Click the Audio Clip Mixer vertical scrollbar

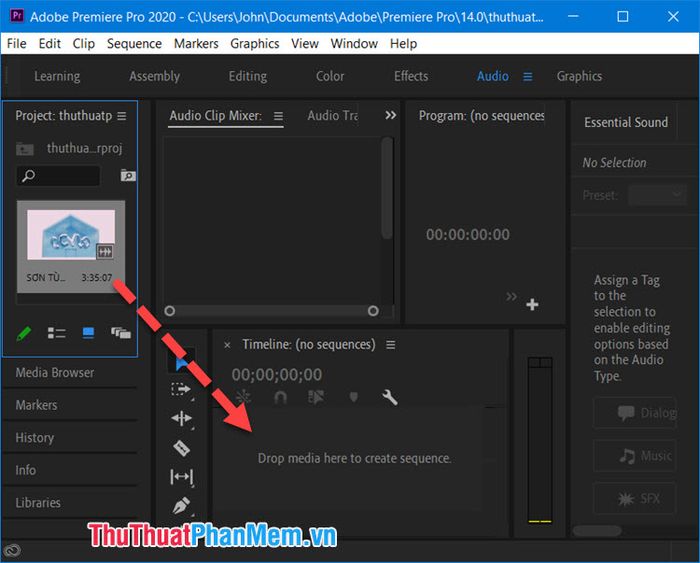387,188
